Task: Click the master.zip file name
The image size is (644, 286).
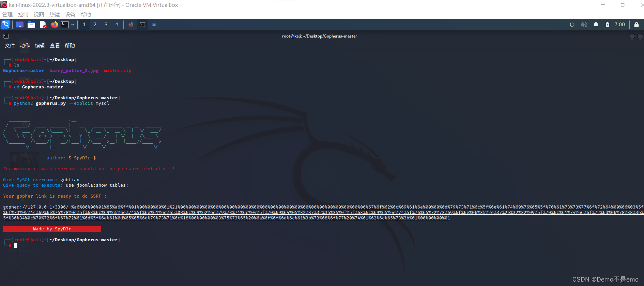Action: 118,71
